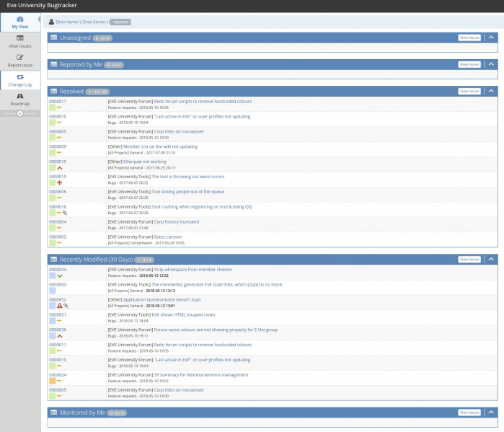Click the red up-arrow priority icon on issue 0000015
Screen dimensions: 504x432
click(x=59, y=183)
